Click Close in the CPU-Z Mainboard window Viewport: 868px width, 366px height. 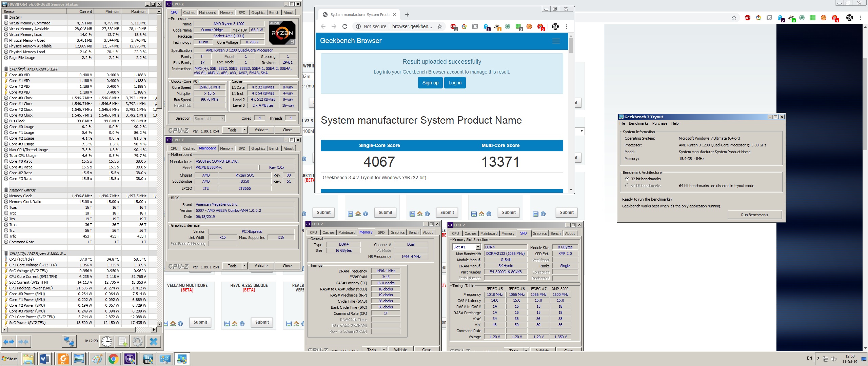[287, 266]
